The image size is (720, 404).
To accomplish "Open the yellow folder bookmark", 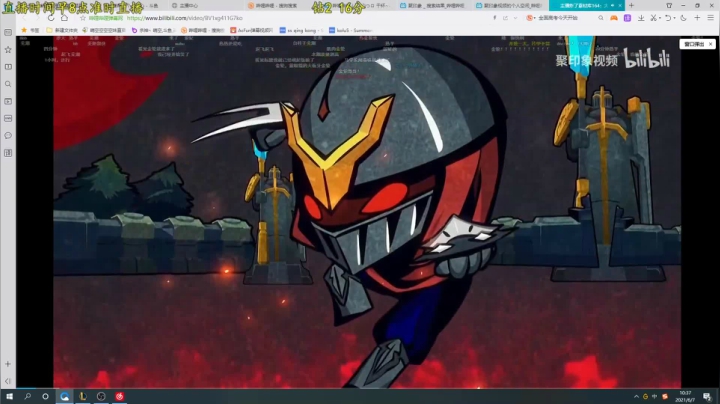I will [x=62, y=30].
